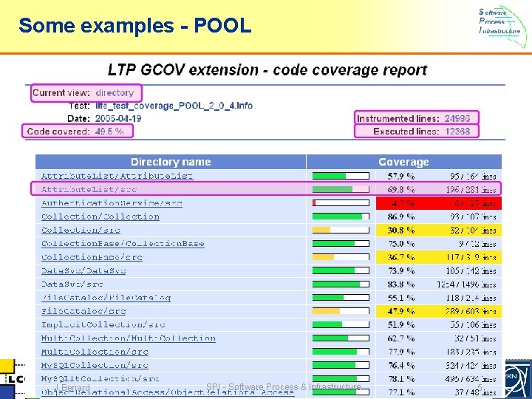Open the Collection/Collection directory link
This screenshot has width=532, height=399.
(100, 216)
